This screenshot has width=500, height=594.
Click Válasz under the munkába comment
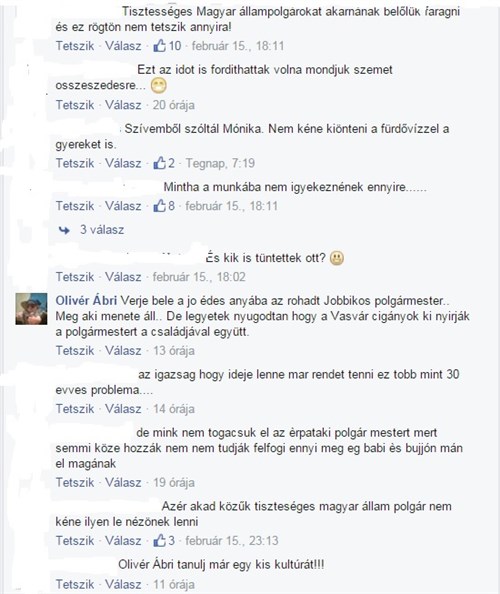point(123,206)
